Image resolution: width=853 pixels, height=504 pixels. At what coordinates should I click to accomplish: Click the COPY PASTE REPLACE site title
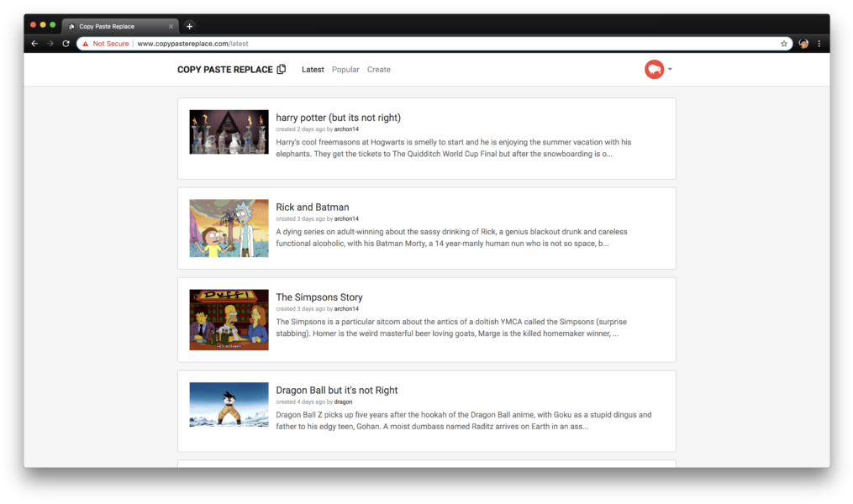click(224, 70)
